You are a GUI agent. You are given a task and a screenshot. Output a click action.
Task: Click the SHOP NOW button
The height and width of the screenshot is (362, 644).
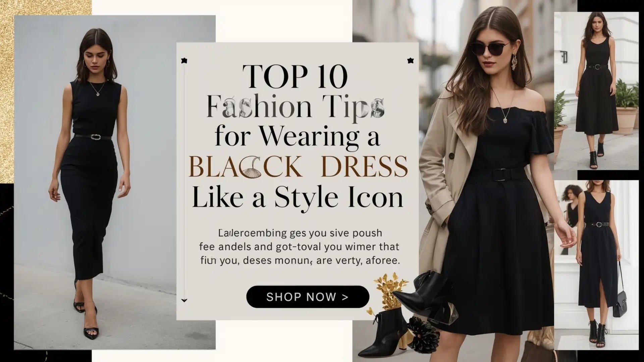pyautogui.click(x=308, y=297)
